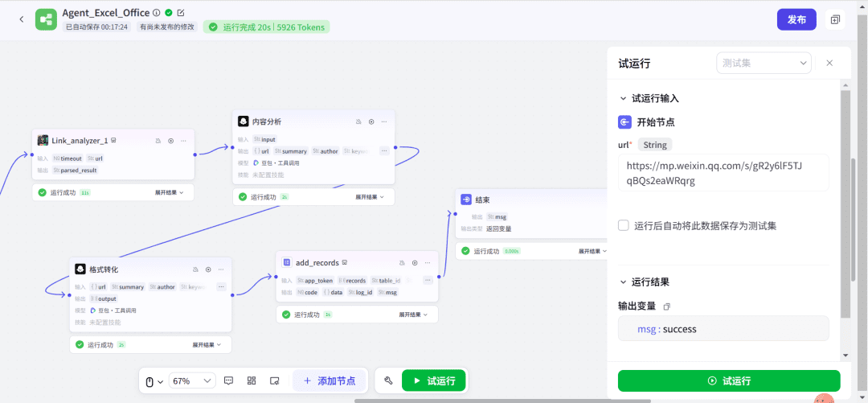Screen dimensions: 868x403
Task: Open the comment icon in the bottom toolbar
Action: point(229,380)
